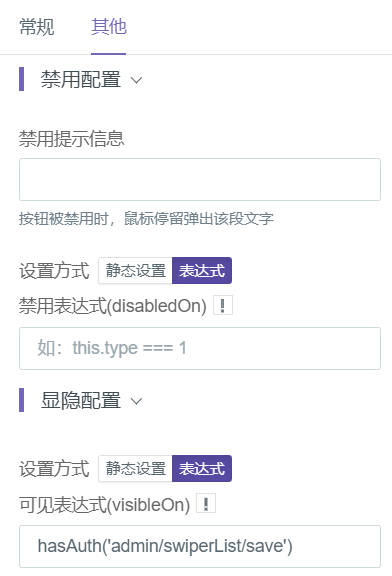
Task: Click the disabledOn expression input field
Action: pos(200,348)
